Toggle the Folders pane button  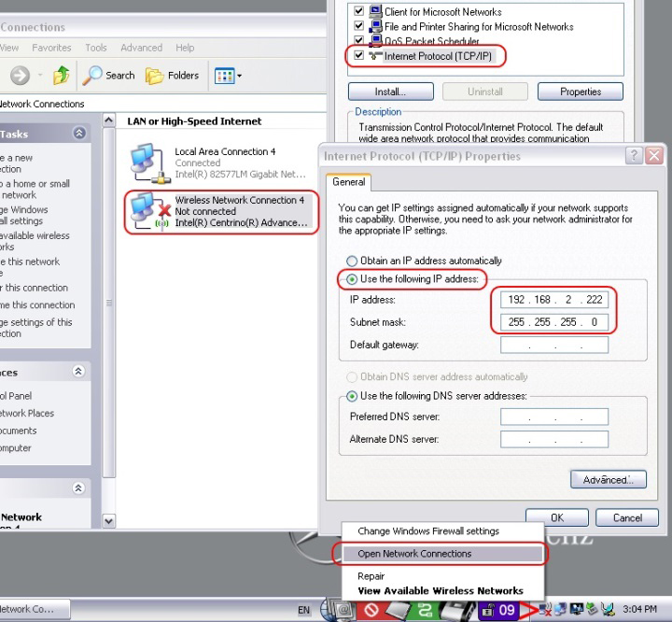[x=172, y=76]
